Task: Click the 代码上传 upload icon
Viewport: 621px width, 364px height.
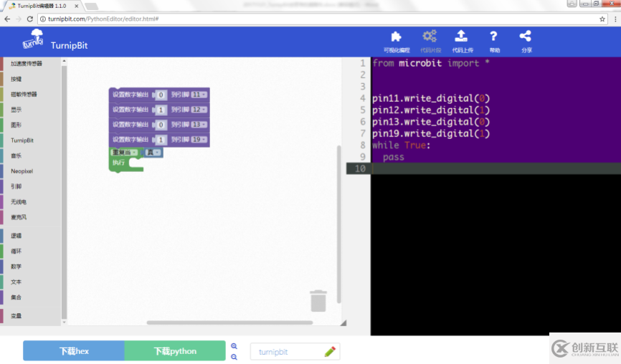Action: pos(461,36)
